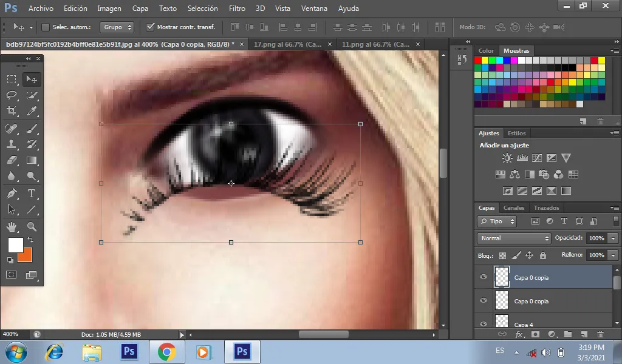This screenshot has height=364, width=622.
Task: Select the Zoom tool in toolbox
Action: click(32, 226)
